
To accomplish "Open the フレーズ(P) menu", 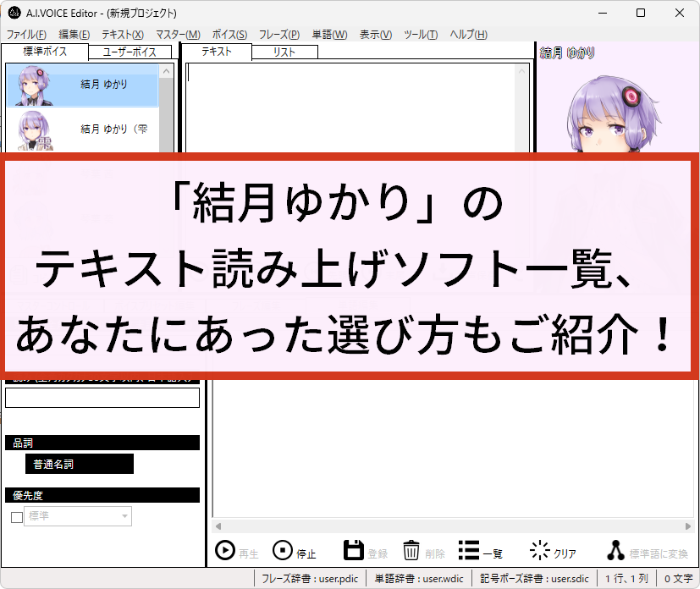I will pos(279,35).
